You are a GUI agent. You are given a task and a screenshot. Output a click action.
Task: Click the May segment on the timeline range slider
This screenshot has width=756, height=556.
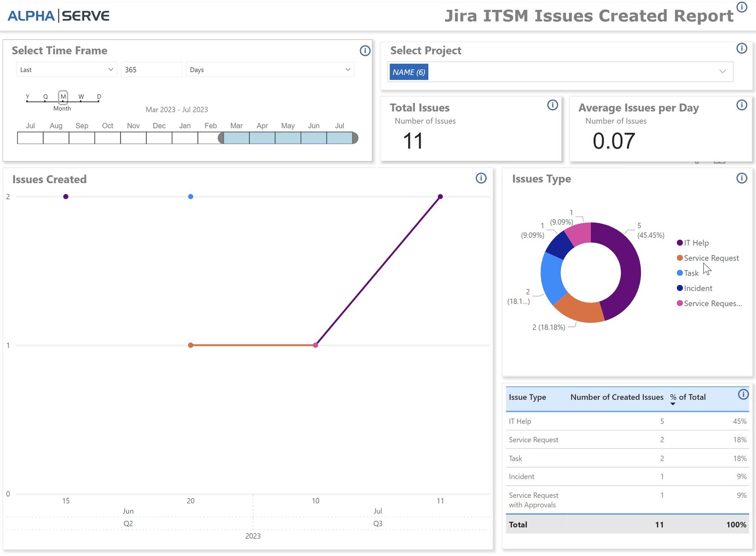[x=288, y=138]
